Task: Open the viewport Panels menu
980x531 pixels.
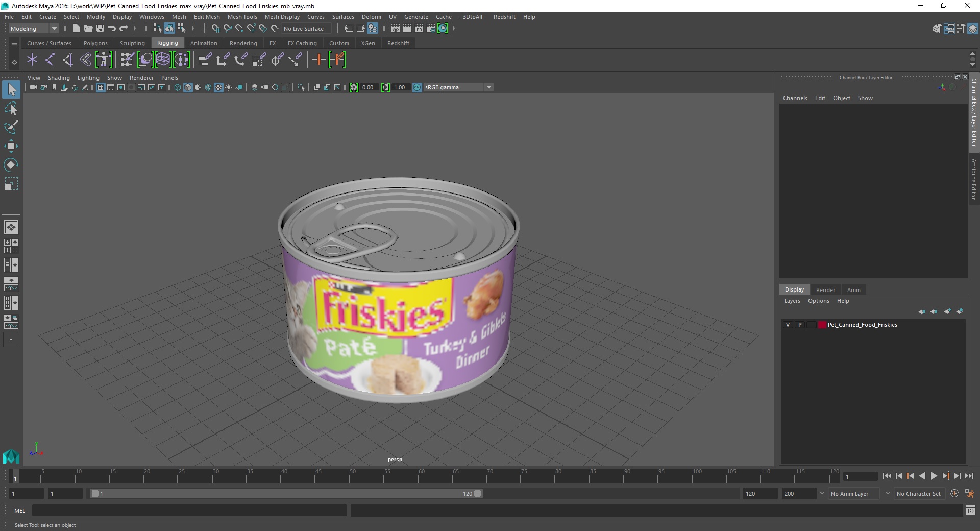Action: (169, 78)
